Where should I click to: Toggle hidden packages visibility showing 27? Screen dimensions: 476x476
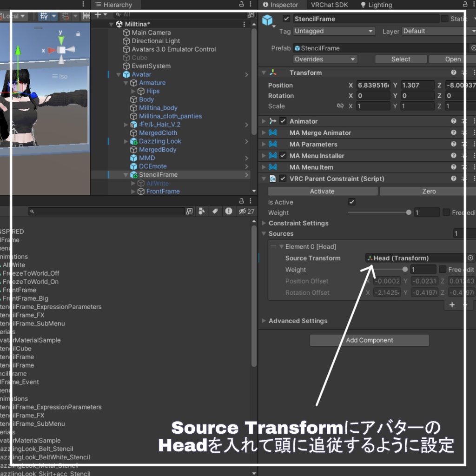pyautogui.click(x=246, y=212)
